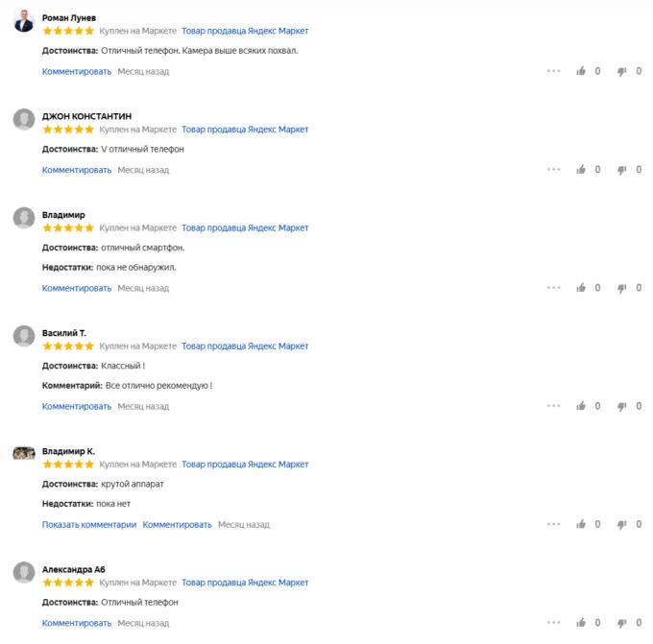Click the ДЖОН КОНСТАНТИН reviewer name
This screenshot has width=653, height=644.
point(87,116)
